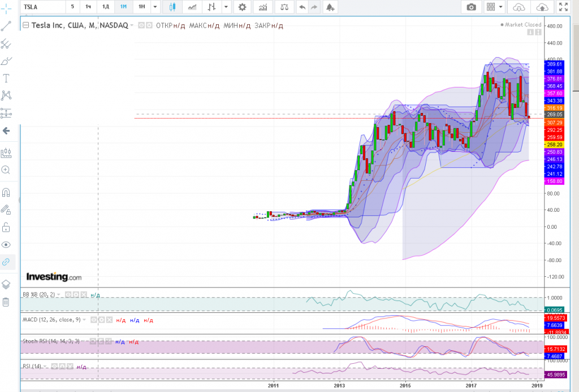This screenshot has width=579, height=392.
Task: Open the indicators menu
Action: [263, 7]
